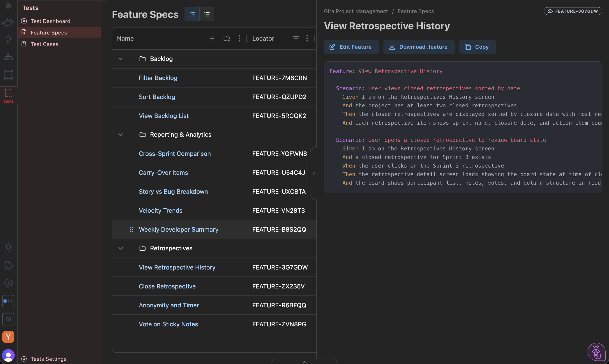Click the Edit Feature button

point(351,47)
